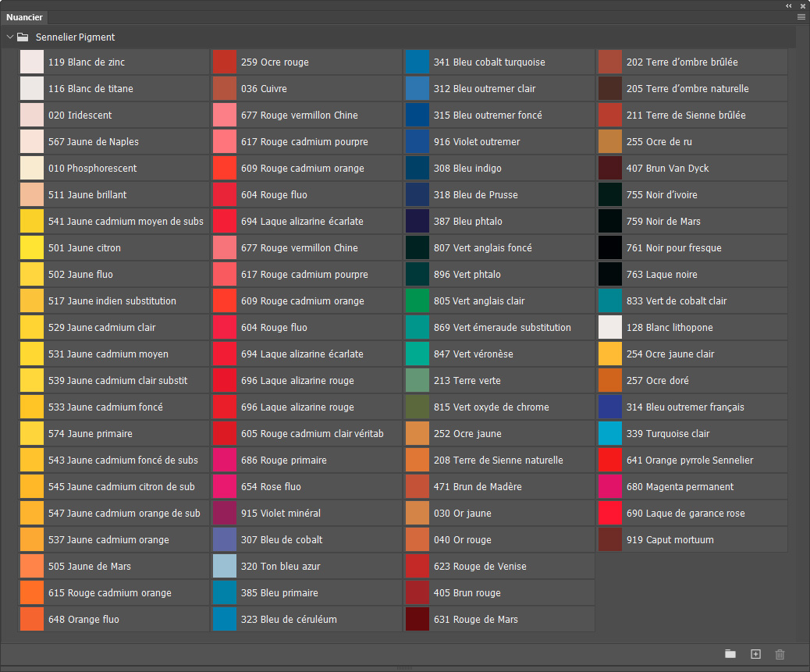Image resolution: width=810 pixels, height=672 pixels.
Task: Select the 502 Jaune fluo swatch
Action: tap(114, 274)
